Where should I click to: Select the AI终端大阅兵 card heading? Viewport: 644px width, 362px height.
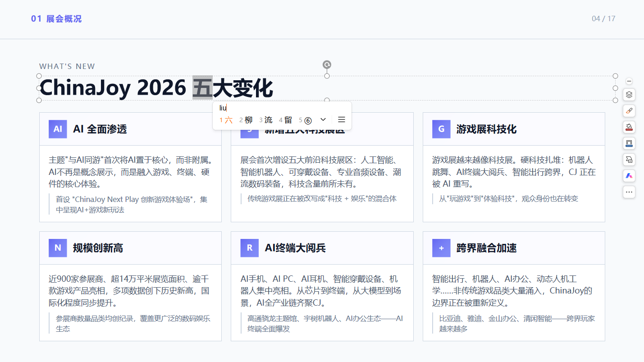click(295, 248)
